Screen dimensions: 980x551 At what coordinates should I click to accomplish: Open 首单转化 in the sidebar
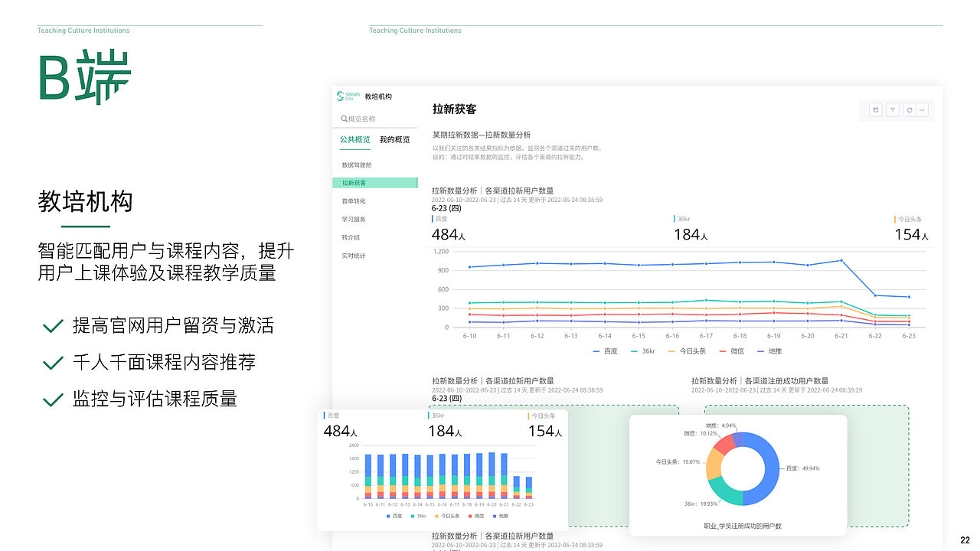click(354, 201)
